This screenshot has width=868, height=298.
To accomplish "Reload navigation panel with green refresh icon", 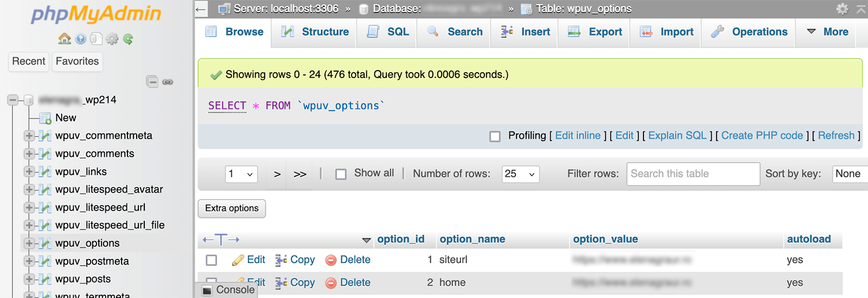I will tap(128, 39).
